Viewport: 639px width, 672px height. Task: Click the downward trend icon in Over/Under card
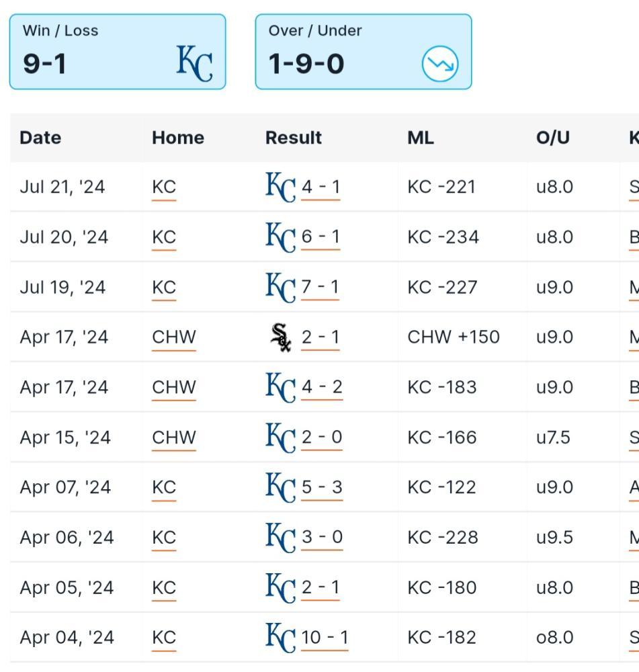tap(440, 64)
